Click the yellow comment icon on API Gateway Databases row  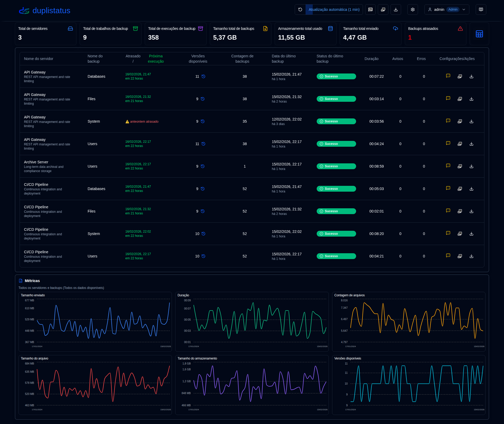[x=448, y=76]
